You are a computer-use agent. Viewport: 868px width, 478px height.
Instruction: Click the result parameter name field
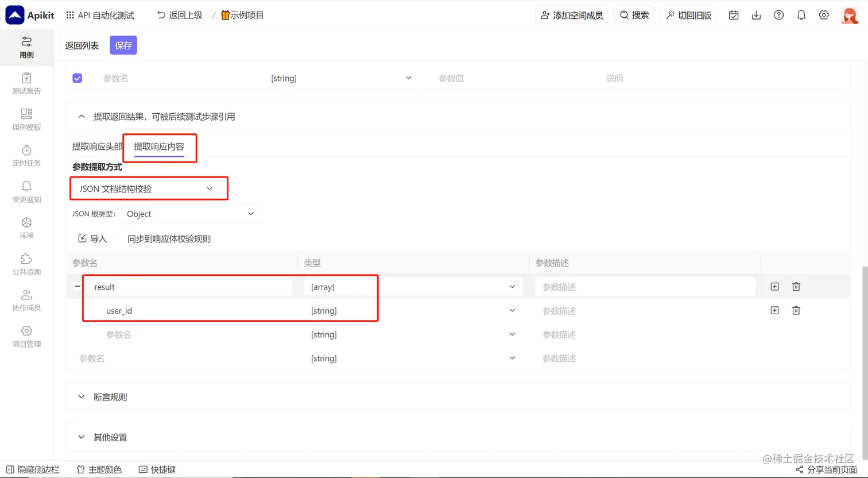coord(189,287)
